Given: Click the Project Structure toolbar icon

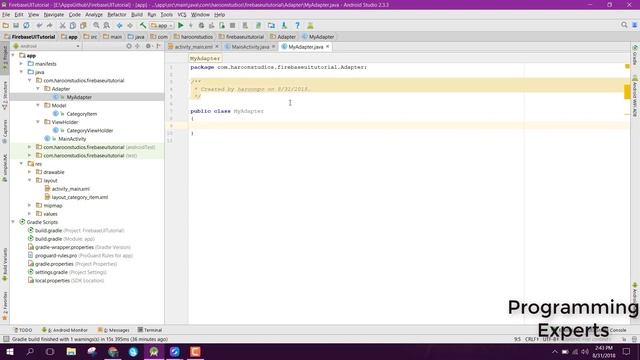Looking at the screenshot, I should click(x=271, y=25).
